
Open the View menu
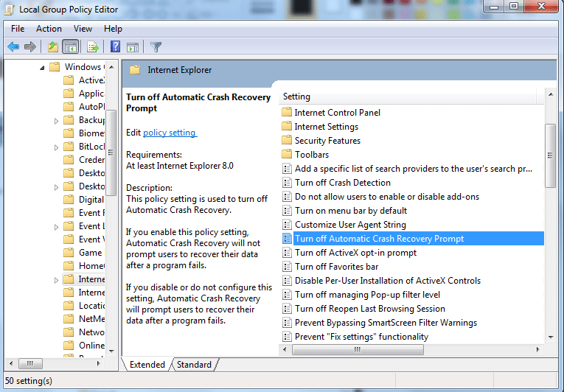[x=83, y=29]
